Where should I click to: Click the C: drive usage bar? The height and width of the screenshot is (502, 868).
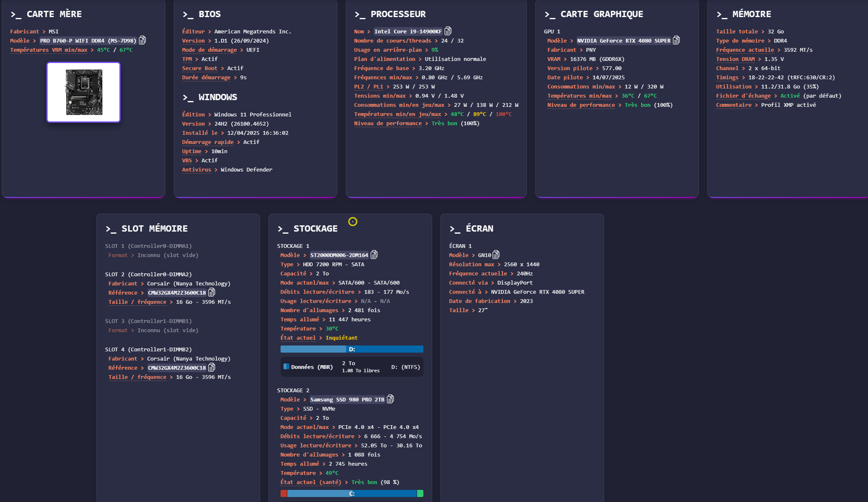[x=352, y=494]
